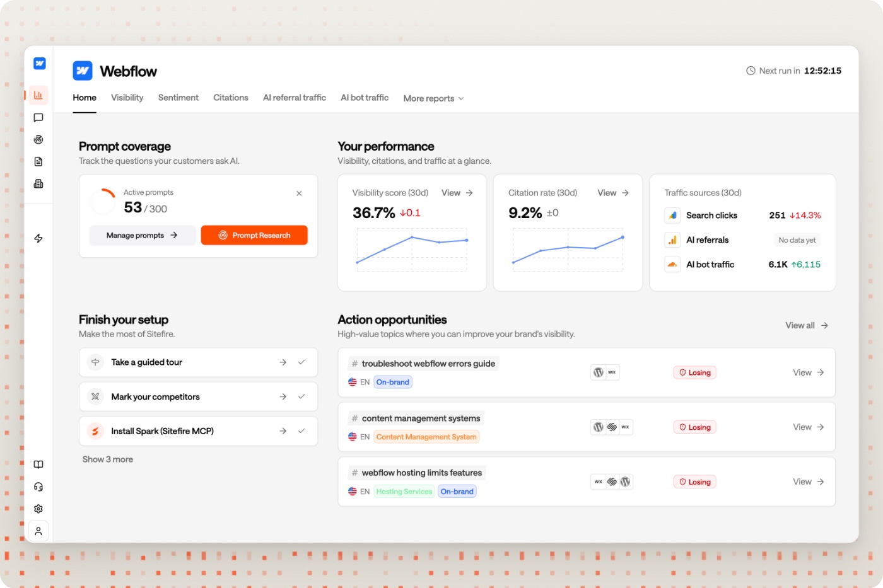
Task: Click the Install Spark flame icon
Action: [x=95, y=431]
